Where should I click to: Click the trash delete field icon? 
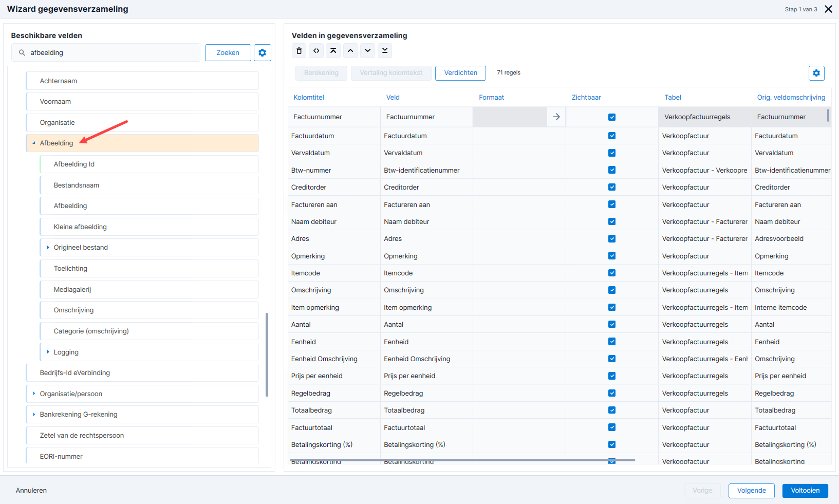(299, 51)
